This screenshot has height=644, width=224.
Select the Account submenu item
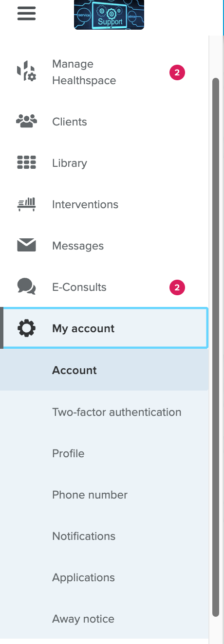[x=104, y=370]
